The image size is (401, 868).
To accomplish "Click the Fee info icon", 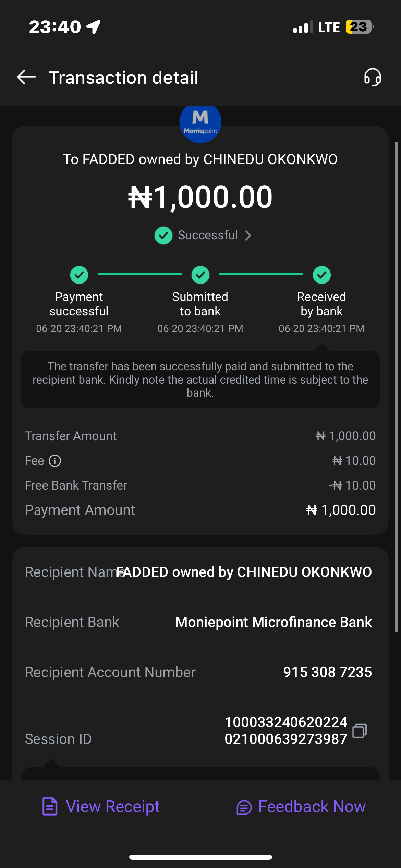I will tap(55, 461).
